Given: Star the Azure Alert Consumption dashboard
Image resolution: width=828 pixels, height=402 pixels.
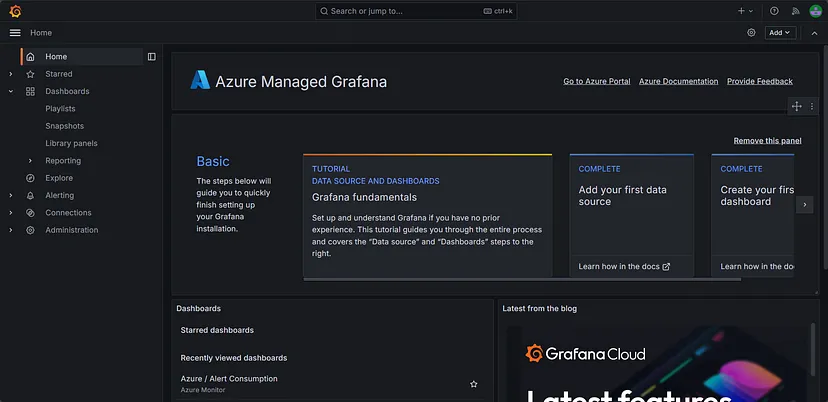Looking at the screenshot, I should tap(474, 384).
